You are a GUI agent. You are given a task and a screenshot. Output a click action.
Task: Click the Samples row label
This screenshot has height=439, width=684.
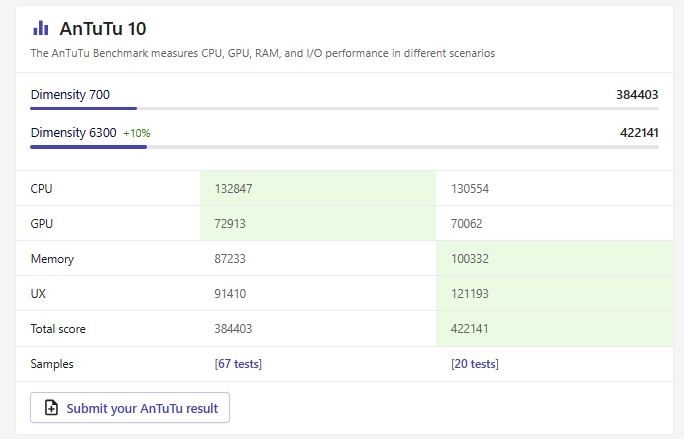[52, 364]
